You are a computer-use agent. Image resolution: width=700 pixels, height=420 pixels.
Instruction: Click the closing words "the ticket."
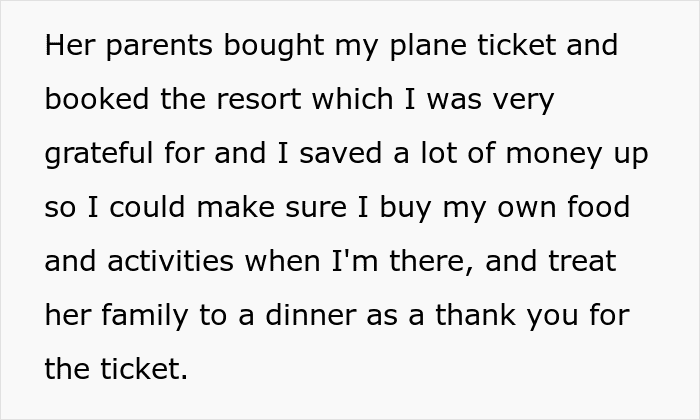tap(116, 370)
